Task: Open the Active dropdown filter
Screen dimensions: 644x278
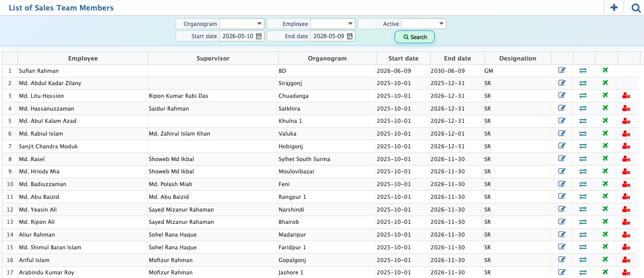Action: [x=424, y=24]
